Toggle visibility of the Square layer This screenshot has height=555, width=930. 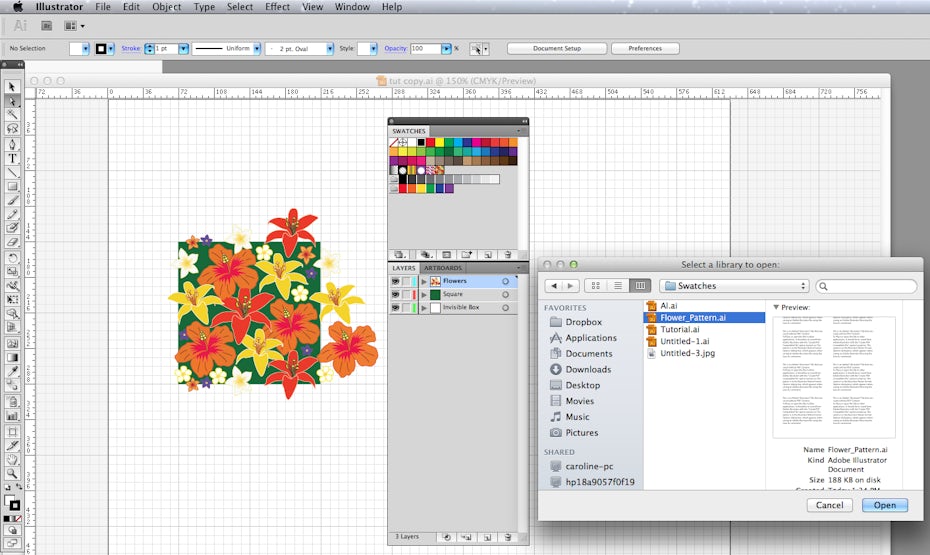395,294
